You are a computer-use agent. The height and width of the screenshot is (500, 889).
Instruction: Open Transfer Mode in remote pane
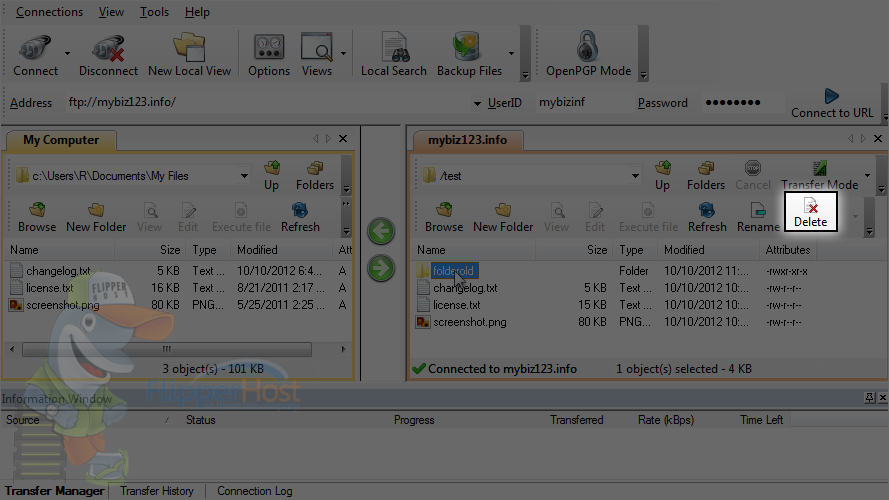pyautogui.click(x=819, y=176)
